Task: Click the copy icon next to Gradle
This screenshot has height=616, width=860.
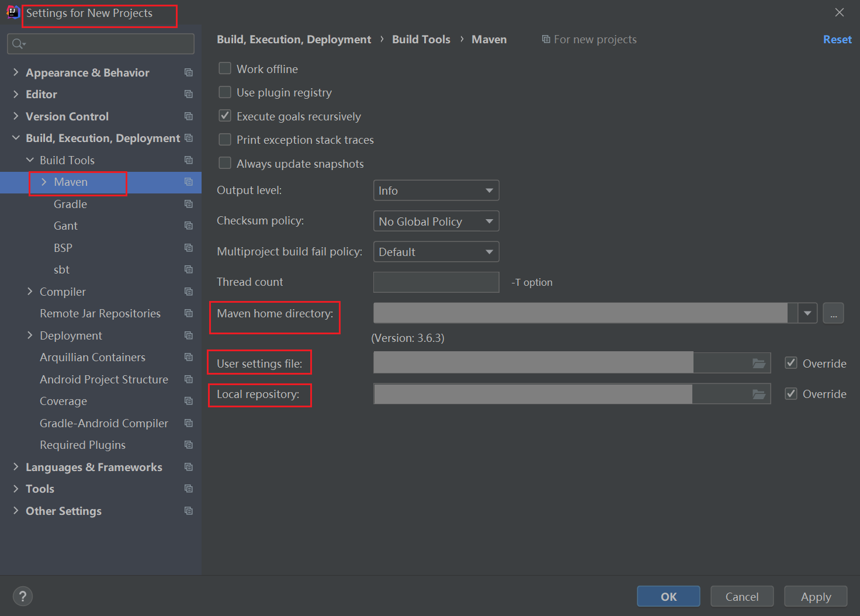Action: (188, 204)
